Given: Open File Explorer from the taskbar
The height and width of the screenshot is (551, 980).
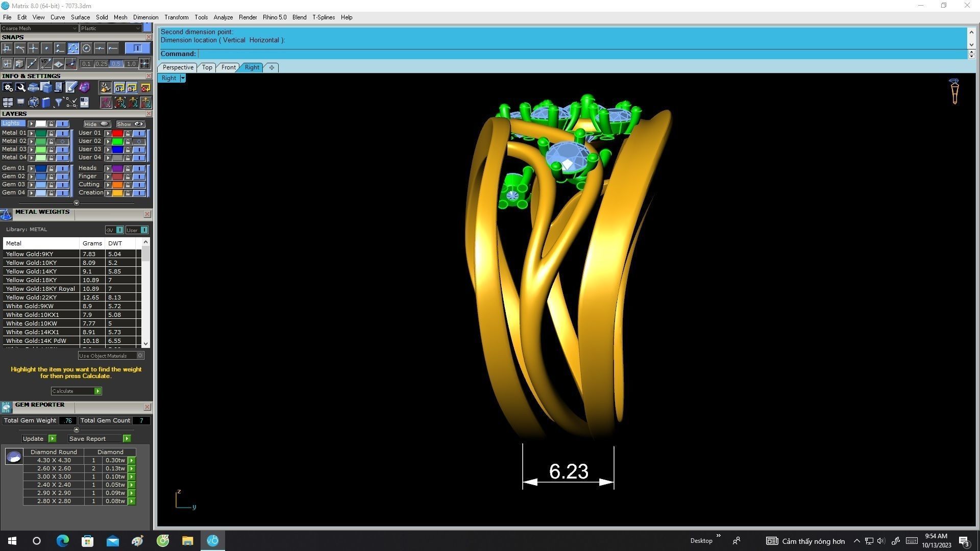Looking at the screenshot, I should point(187,541).
